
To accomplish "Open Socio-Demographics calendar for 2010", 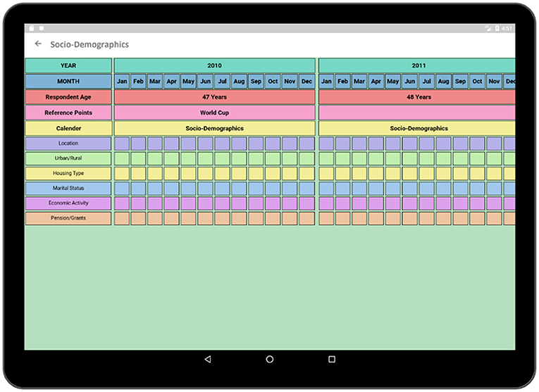I will 214,128.
